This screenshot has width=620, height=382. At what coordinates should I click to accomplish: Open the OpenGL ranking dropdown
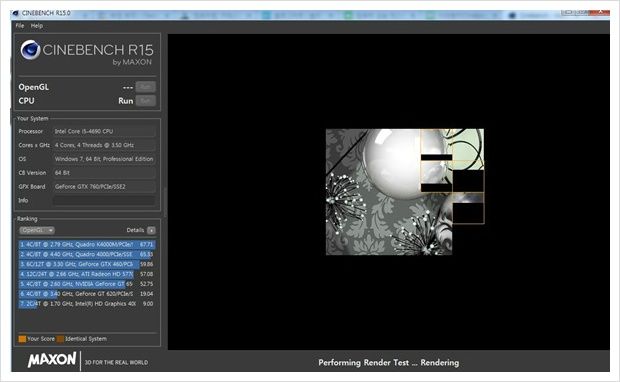pos(37,230)
